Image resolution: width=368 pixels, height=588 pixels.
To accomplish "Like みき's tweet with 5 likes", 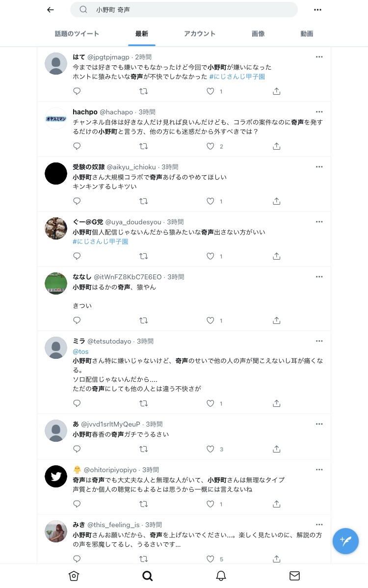I will [210, 559].
